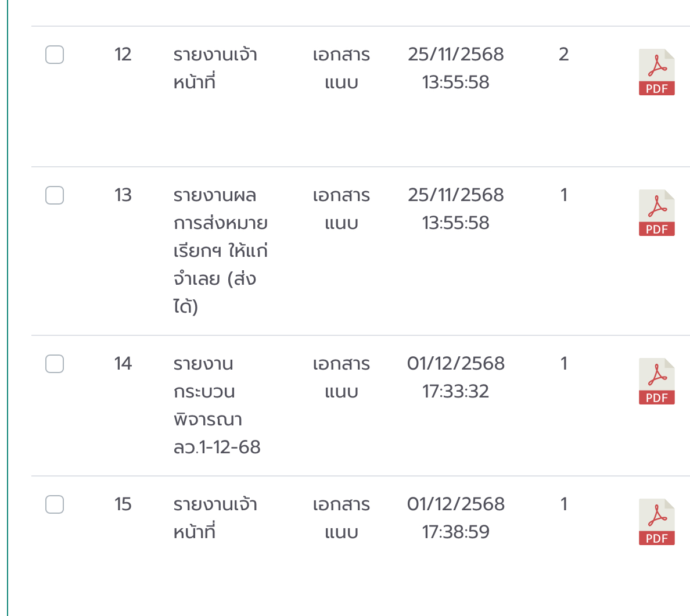Open the PDF for row 14
This screenshot has height=616, width=690.
click(656, 381)
